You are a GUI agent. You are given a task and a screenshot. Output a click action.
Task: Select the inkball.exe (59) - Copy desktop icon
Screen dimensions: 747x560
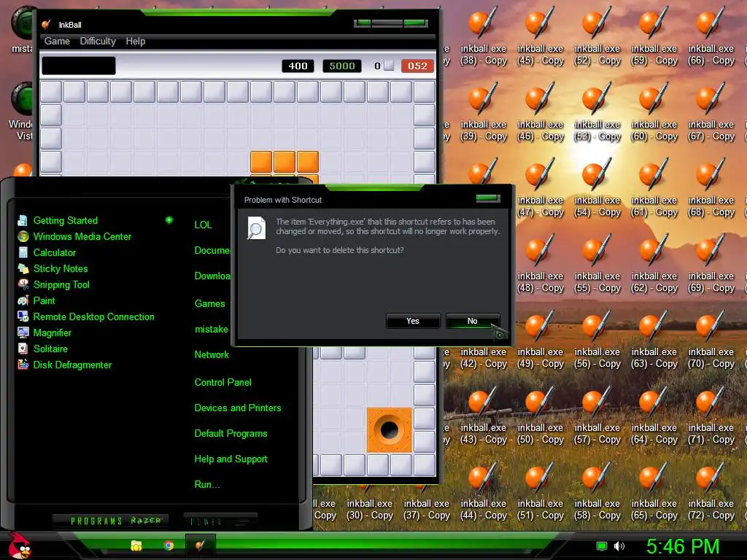coord(654,37)
